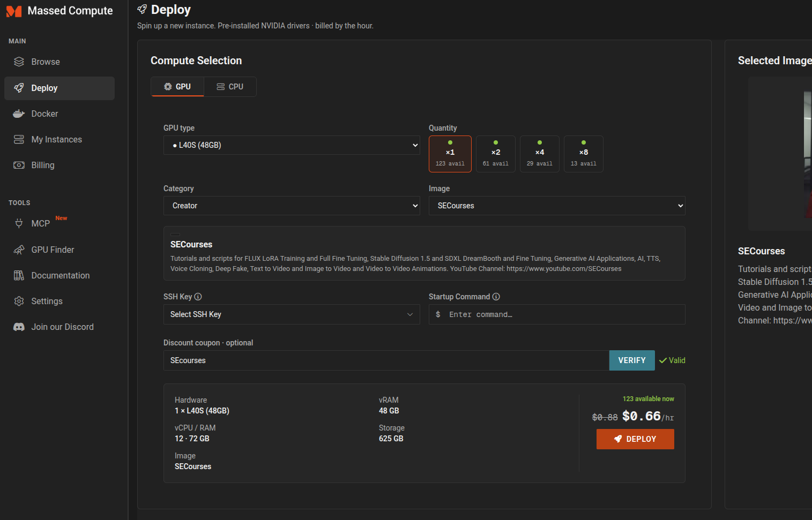Go to My Instances page
The image size is (812, 520).
pyautogui.click(x=59, y=139)
